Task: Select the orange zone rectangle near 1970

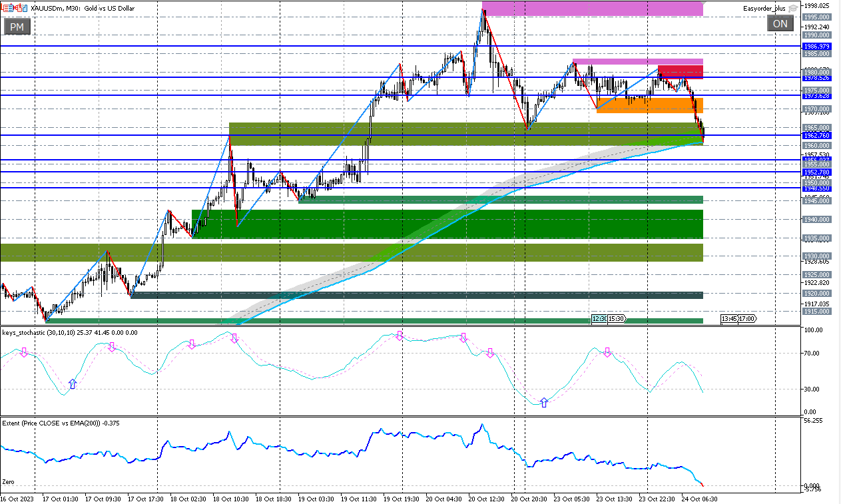Action: tap(650, 105)
